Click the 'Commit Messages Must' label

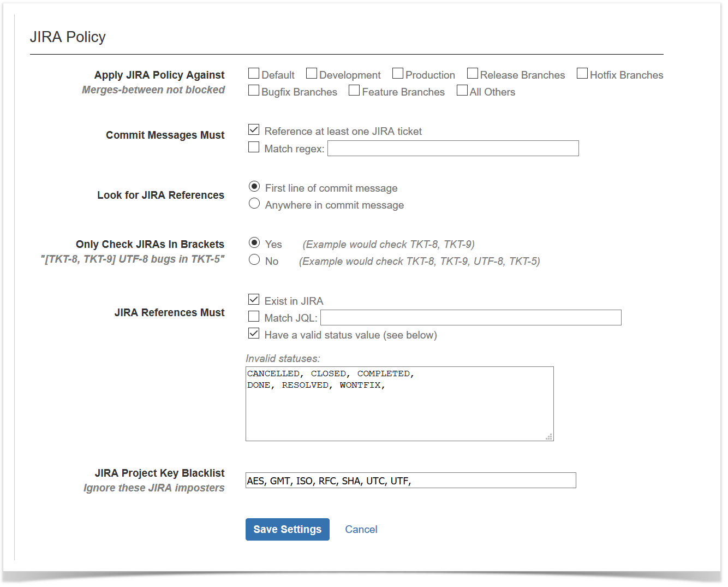tap(165, 135)
